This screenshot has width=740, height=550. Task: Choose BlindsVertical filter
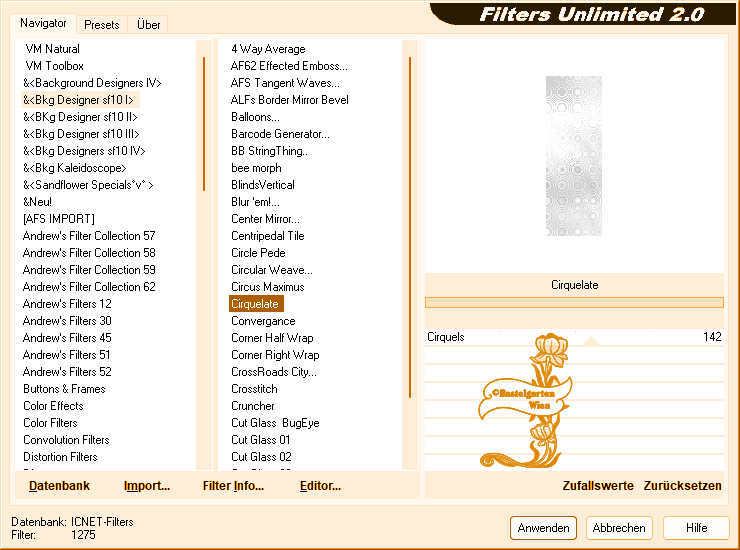[263, 185]
